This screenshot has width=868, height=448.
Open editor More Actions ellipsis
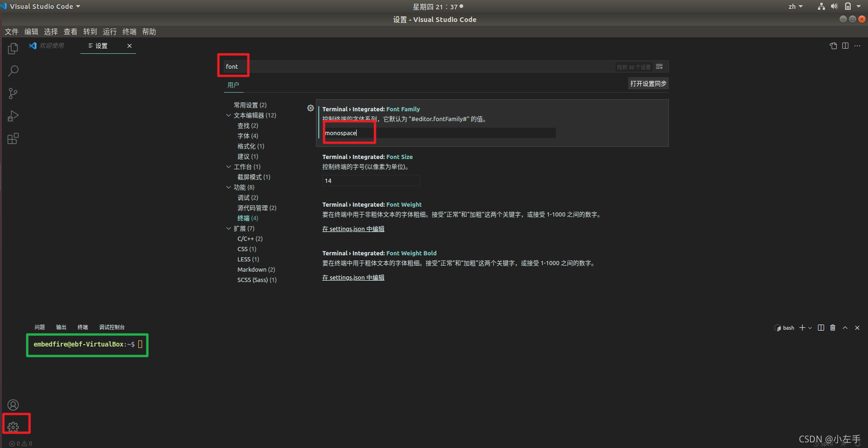[857, 46]
